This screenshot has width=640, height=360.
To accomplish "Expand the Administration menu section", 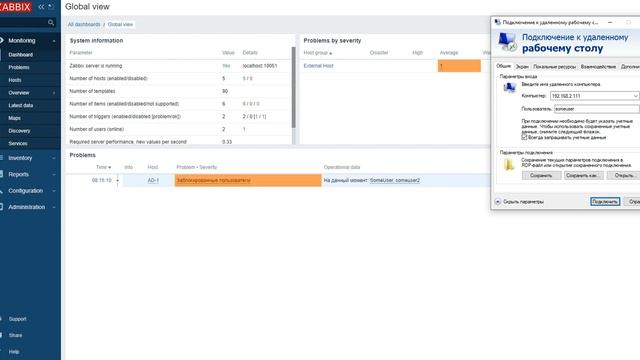I will coord(54,207).
